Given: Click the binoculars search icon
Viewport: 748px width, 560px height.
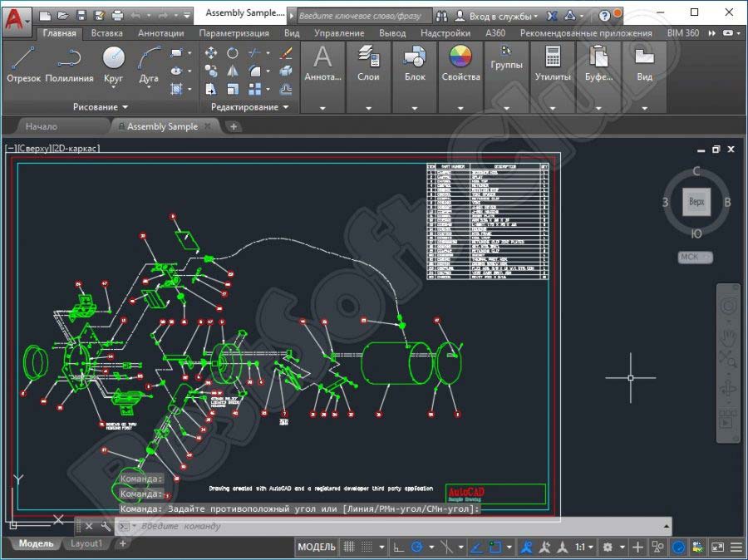Looking at the screenshot, I should pos(442,16).
